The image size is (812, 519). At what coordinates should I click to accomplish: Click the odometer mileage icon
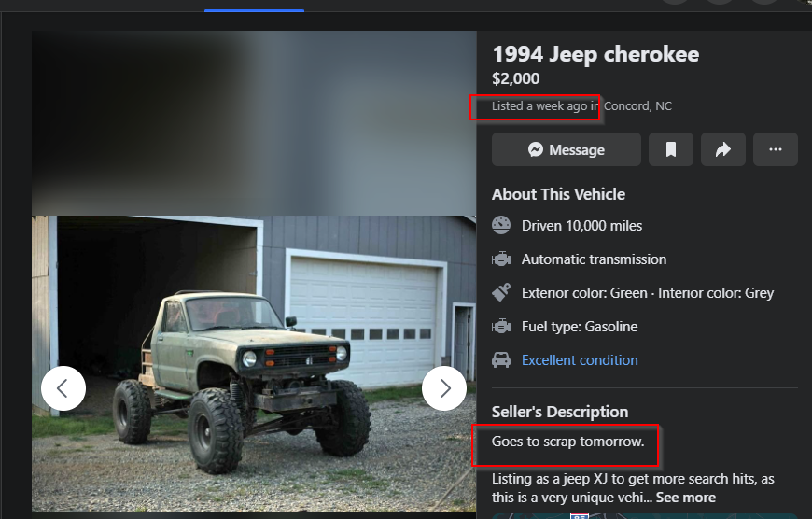click(x=501, y=225)
